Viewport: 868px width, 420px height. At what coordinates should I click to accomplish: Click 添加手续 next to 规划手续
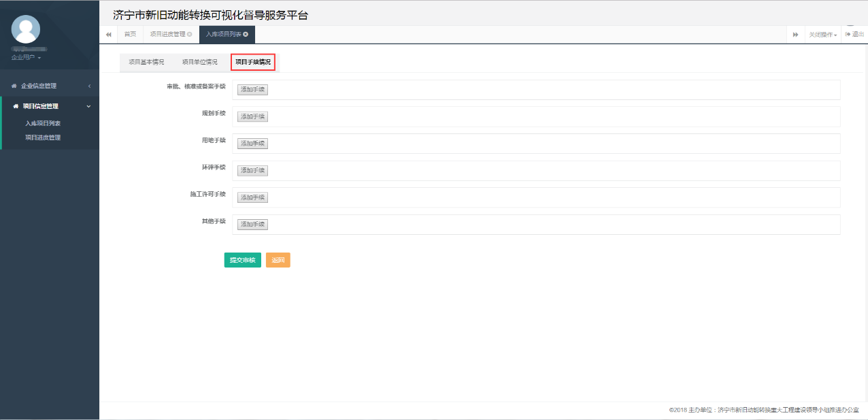click(252, 116)
